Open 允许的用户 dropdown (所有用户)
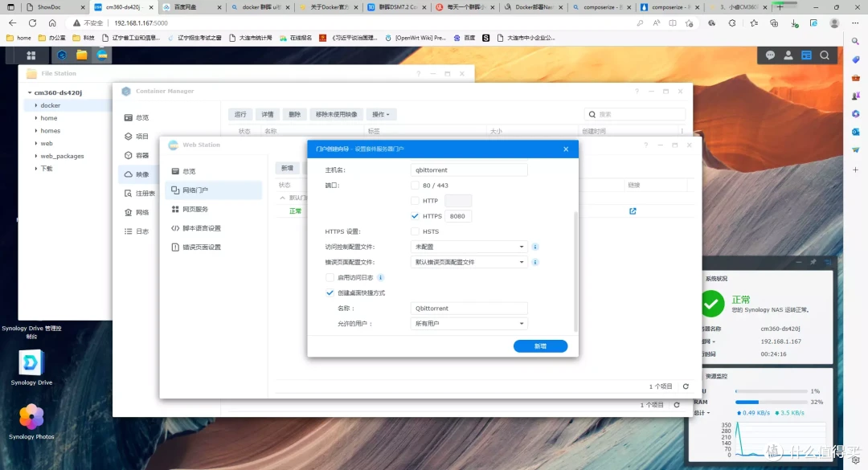Screen dimensions: 868x470 tap(469, 324)
